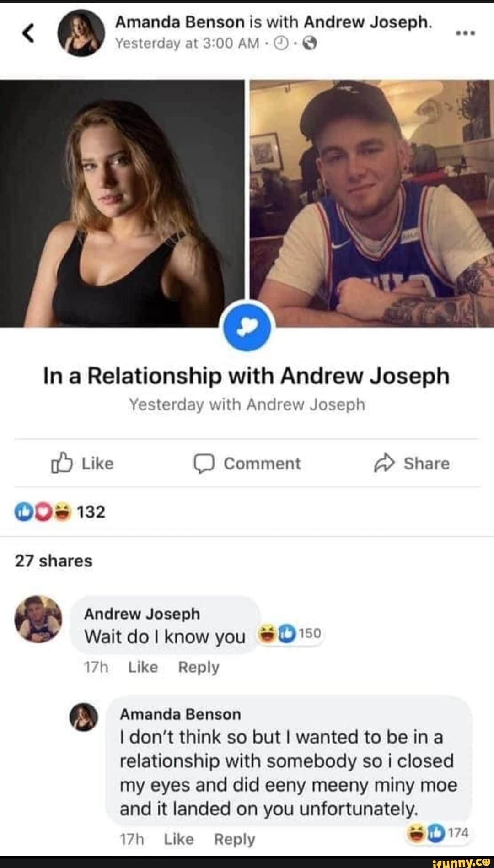The image size is (494, 868).
Task: Open Andrew Joseph's comment avatar
Action: point(38,619)
